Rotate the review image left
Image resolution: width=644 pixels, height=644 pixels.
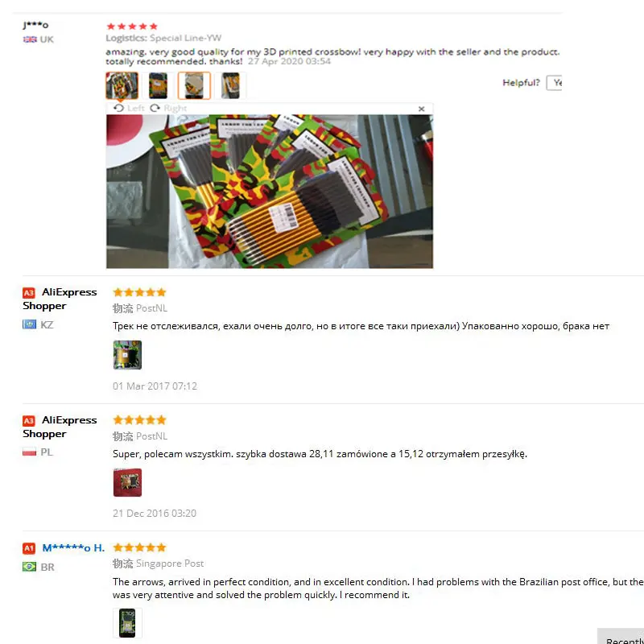point(129,108)
